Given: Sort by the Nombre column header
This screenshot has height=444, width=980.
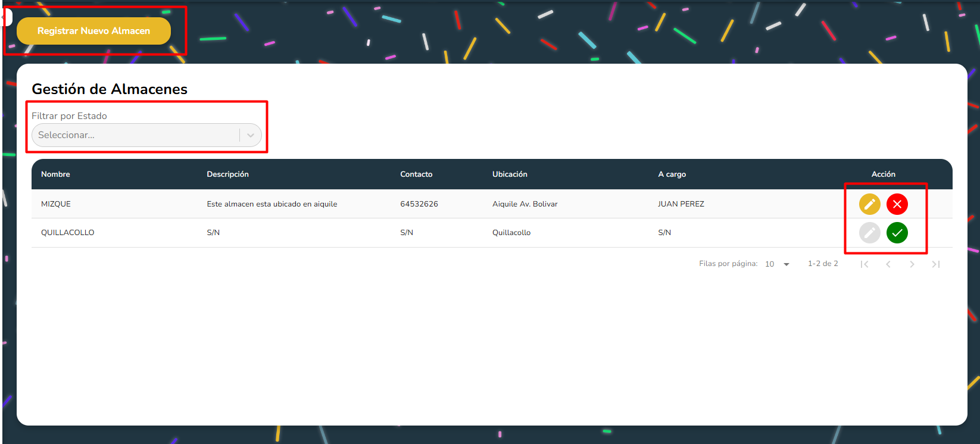Looking at the screenshot, I should coord(55,174).
